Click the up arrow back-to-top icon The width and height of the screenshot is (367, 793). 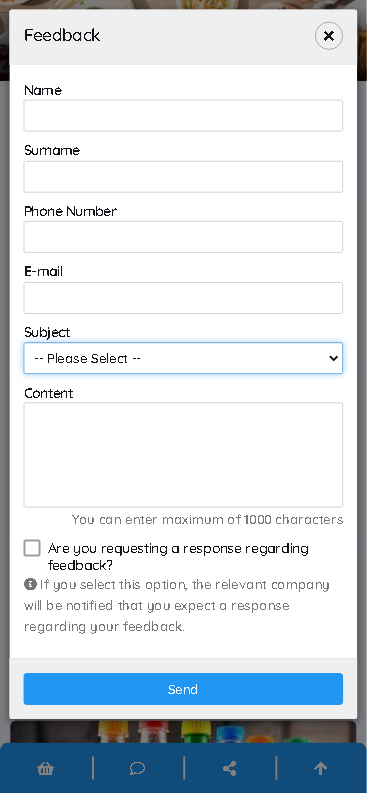point(320,769)
